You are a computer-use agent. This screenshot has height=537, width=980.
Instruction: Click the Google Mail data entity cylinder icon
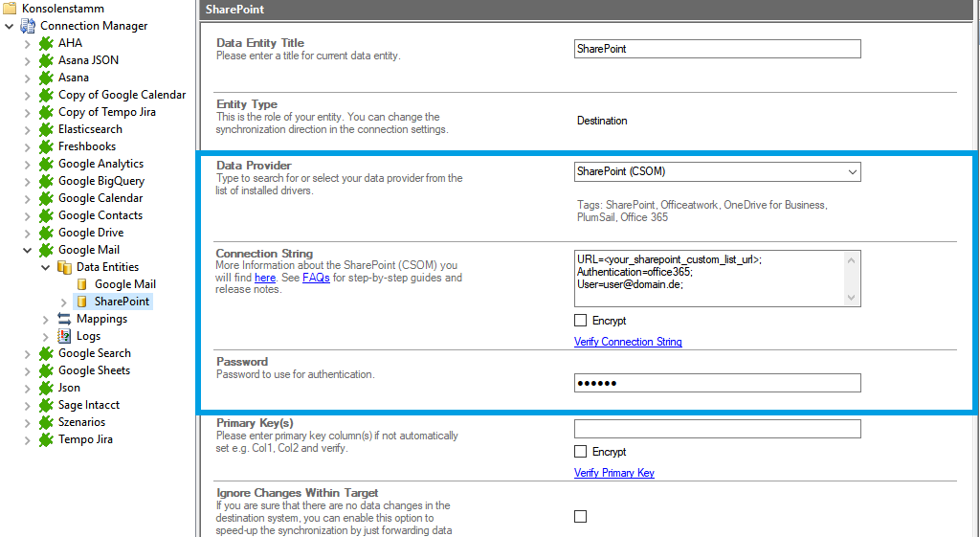point(82,284)
